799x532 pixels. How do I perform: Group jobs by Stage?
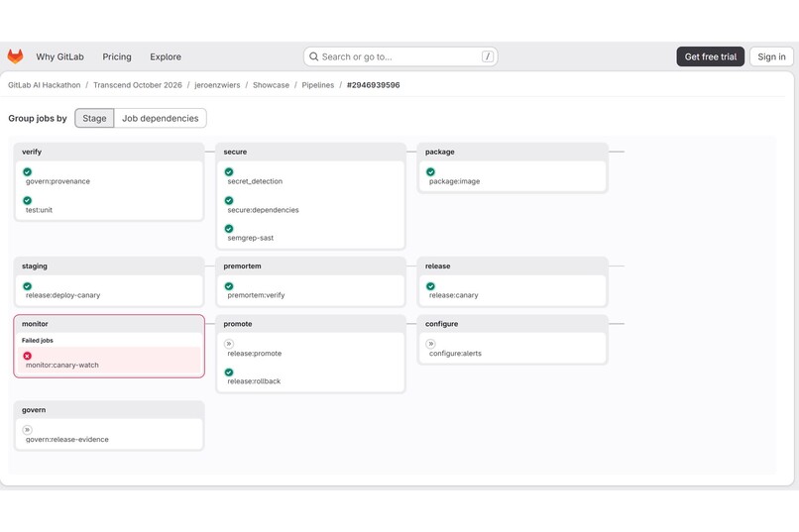[94, 118]
